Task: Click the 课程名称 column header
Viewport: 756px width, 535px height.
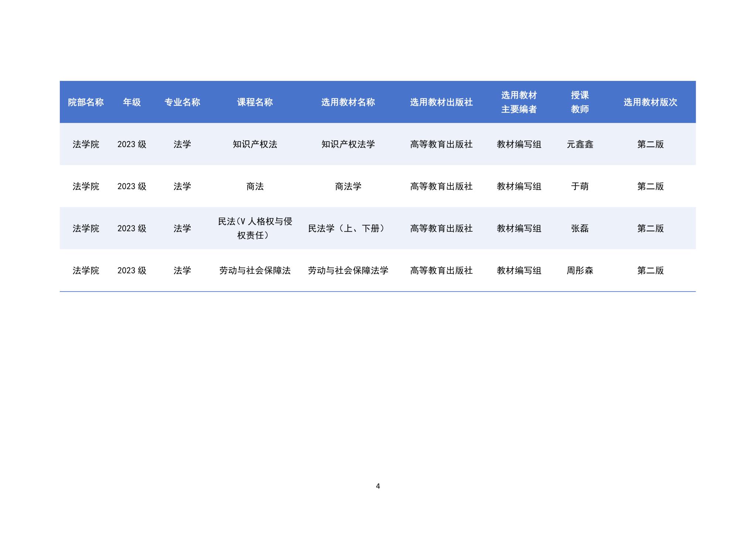Action: pyautogui.click(x=255, y=102)
